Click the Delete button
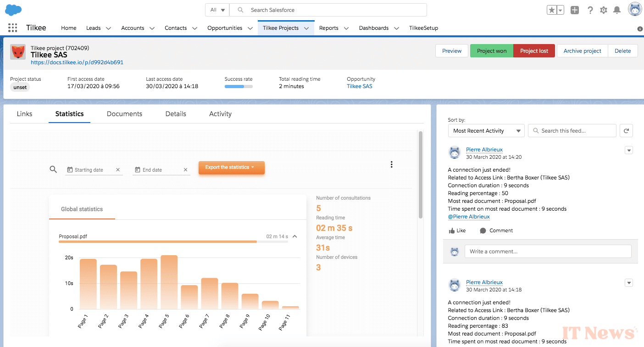The width and height of the screenshot is (644, 347). pos(623,51)
